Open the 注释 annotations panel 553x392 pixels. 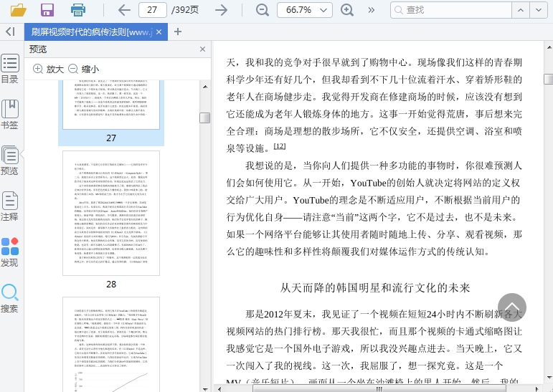[x=10, y=206]
